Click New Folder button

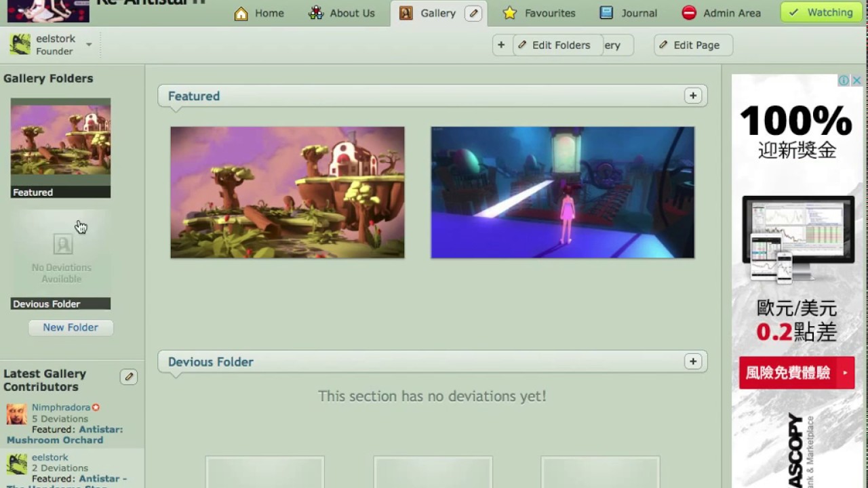click(x=71, y=327)
